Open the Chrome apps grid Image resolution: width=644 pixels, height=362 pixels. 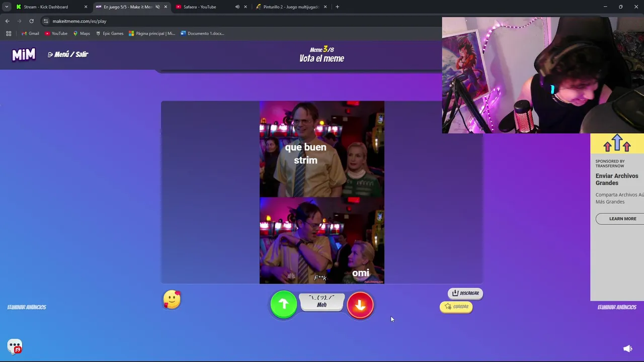click(9, 34)
